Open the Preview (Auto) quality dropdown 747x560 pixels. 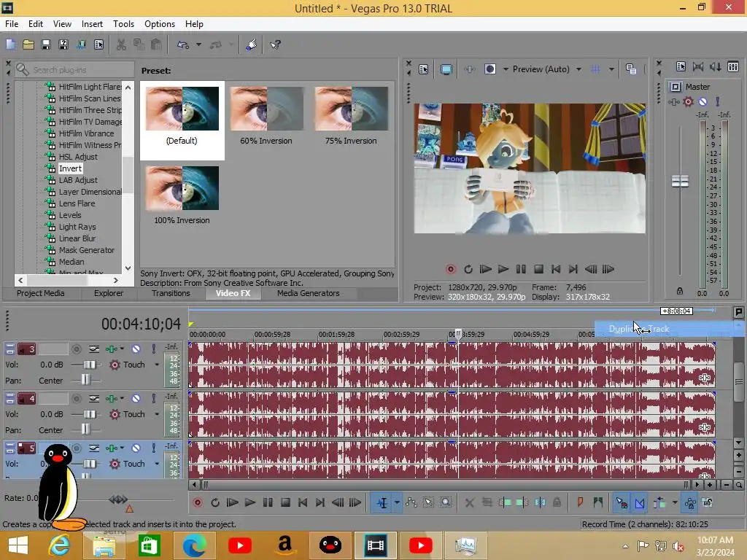pyautogui.click(x=547, y=69)
